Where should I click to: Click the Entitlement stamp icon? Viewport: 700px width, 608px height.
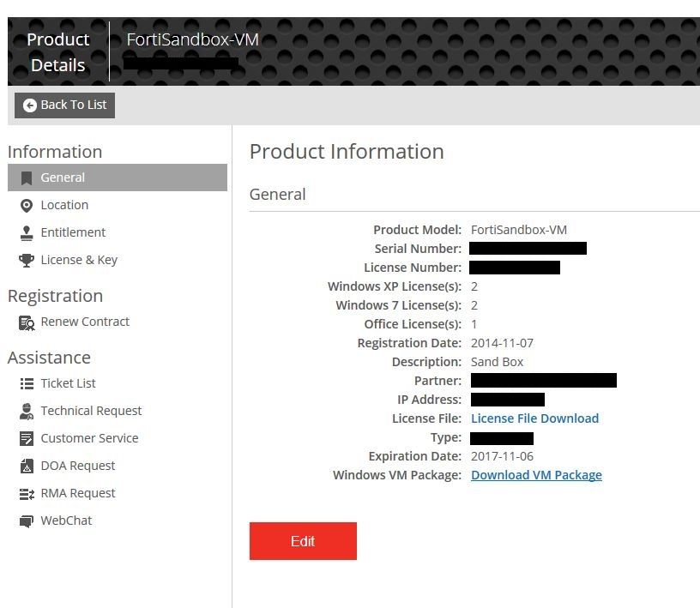click(x=27, y=233)
